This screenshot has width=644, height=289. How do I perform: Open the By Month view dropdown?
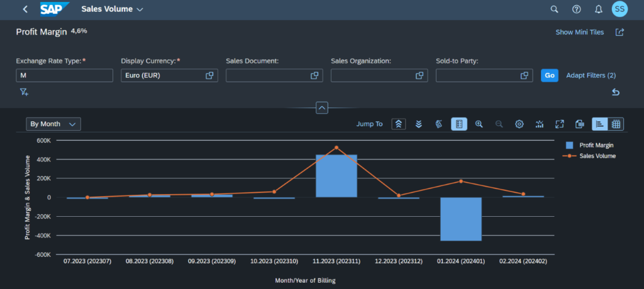tap(53, 124)
